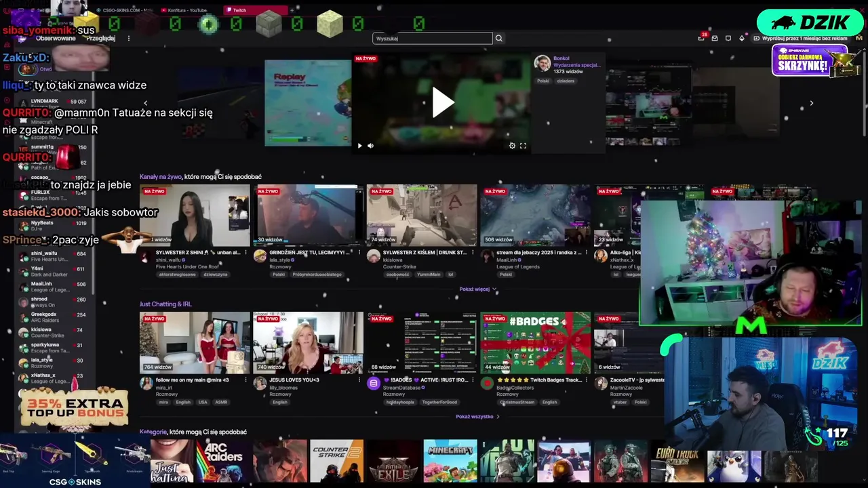Open options menu for stream dla jebaczy 2025
Image resolution: width=868 pixels, height=488 pixels.
[587, 252]
